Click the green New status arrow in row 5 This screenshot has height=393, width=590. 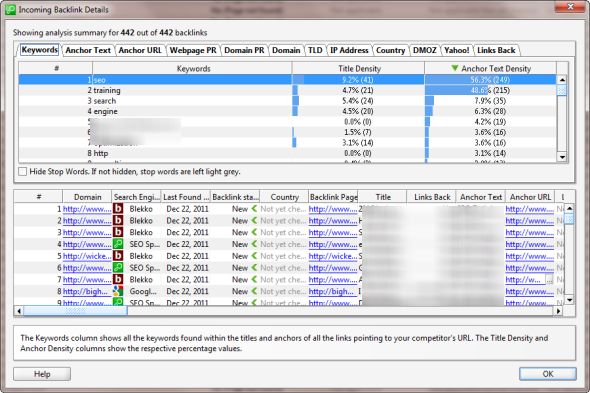254,256
